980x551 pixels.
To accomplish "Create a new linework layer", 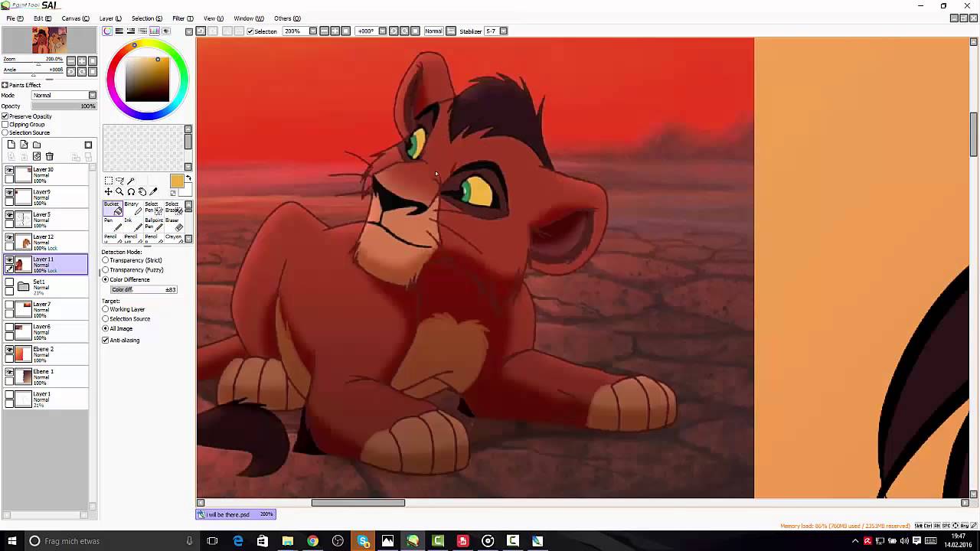I will (24, 145).
